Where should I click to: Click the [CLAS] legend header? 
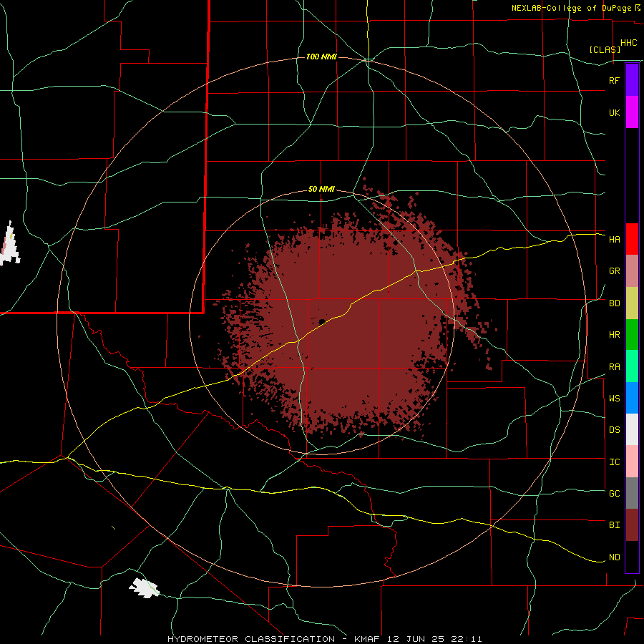[x=605, y=49]
